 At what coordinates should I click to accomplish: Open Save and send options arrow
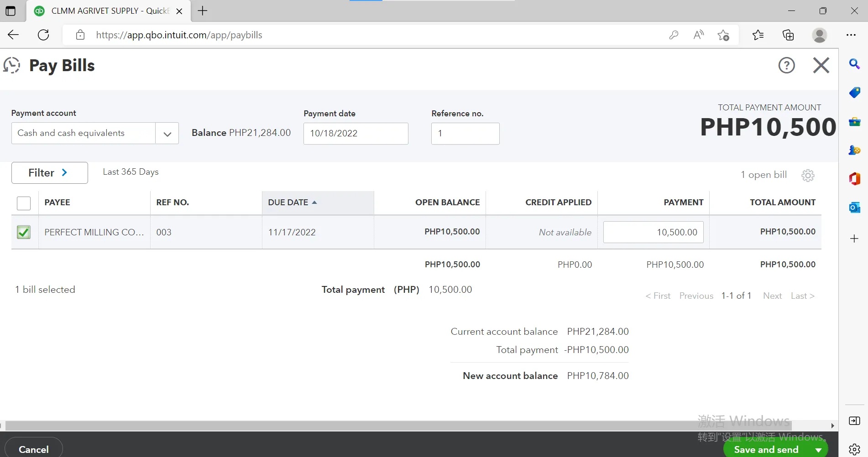[x=818, y=450]
